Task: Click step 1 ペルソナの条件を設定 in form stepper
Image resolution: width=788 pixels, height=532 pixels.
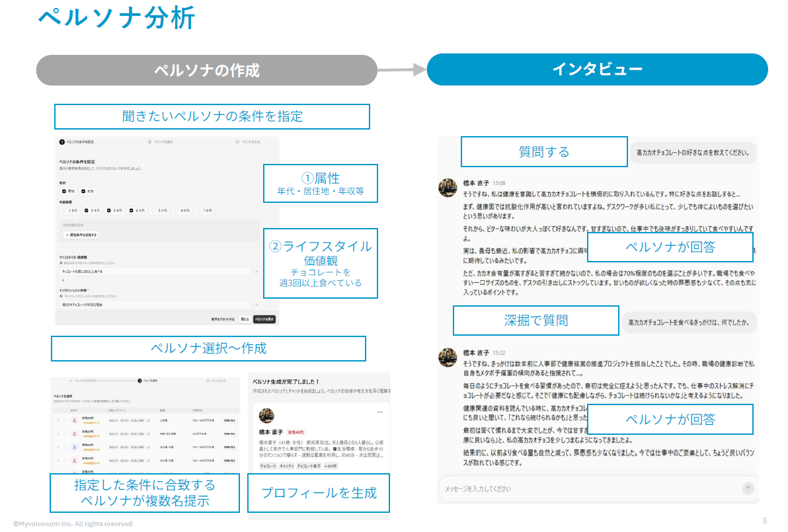Action: (77, 142)
